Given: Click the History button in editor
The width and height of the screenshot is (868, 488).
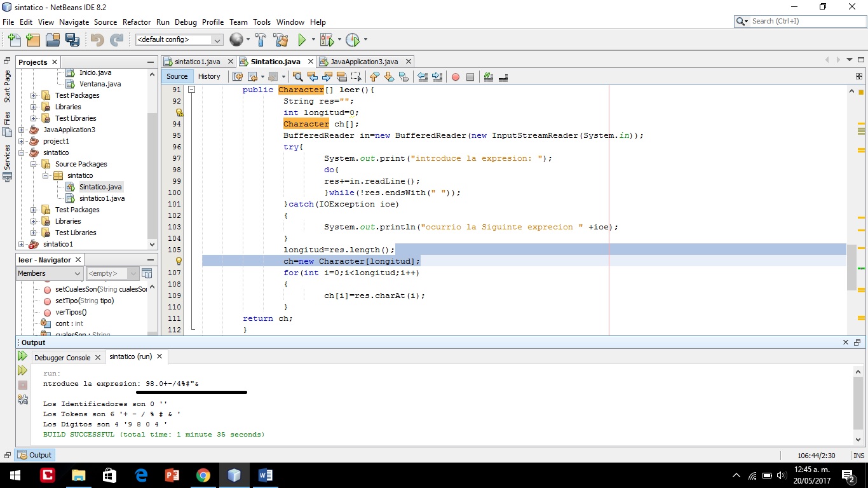Looking at the screenshot, I should point(209,76).
